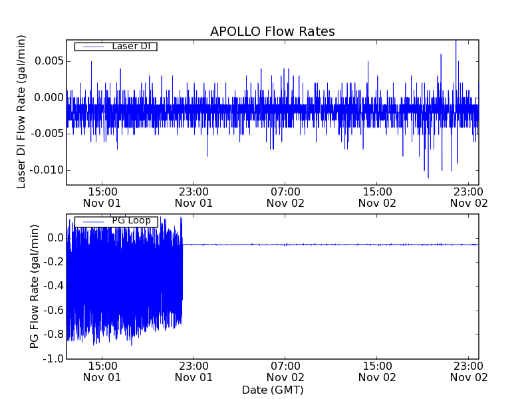Select the "PG Loop" legend label
The width and height of the screenshot is (532, 399).
tap(131, 221)
